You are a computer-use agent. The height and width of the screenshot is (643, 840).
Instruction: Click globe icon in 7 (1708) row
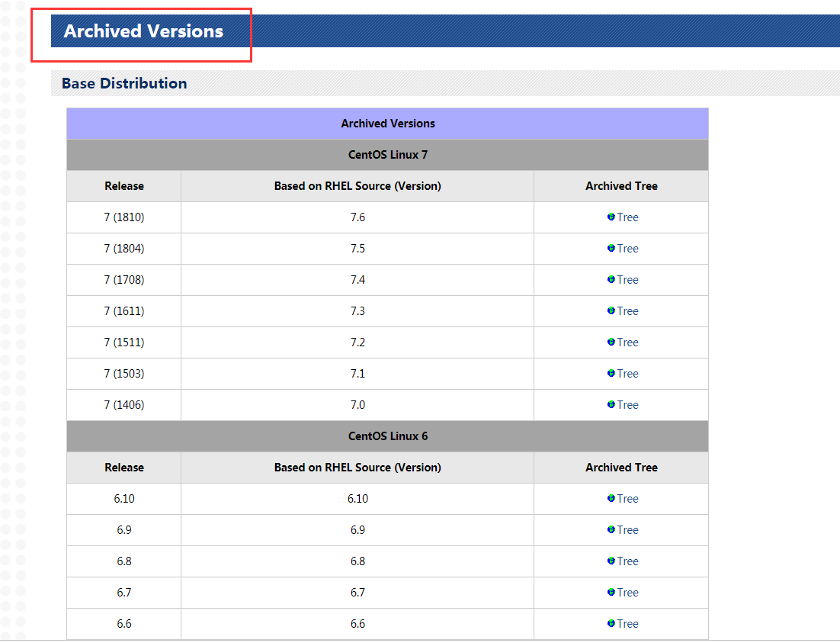611,279
